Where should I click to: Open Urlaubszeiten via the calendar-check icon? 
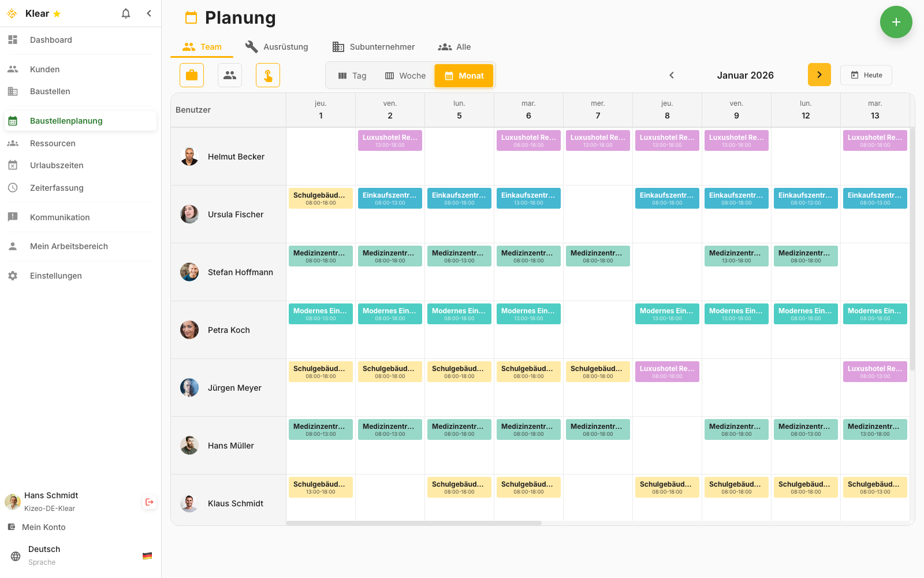click(x=13, y=165)
